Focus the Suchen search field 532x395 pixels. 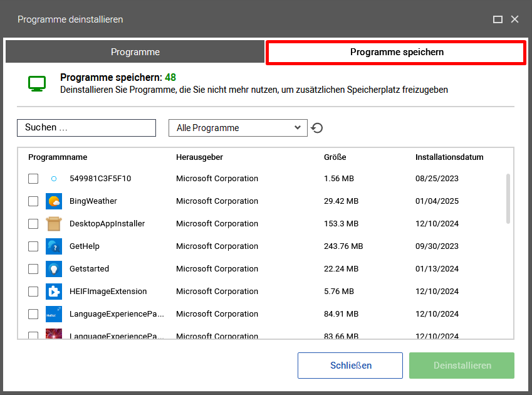click(x=86, y=128)
